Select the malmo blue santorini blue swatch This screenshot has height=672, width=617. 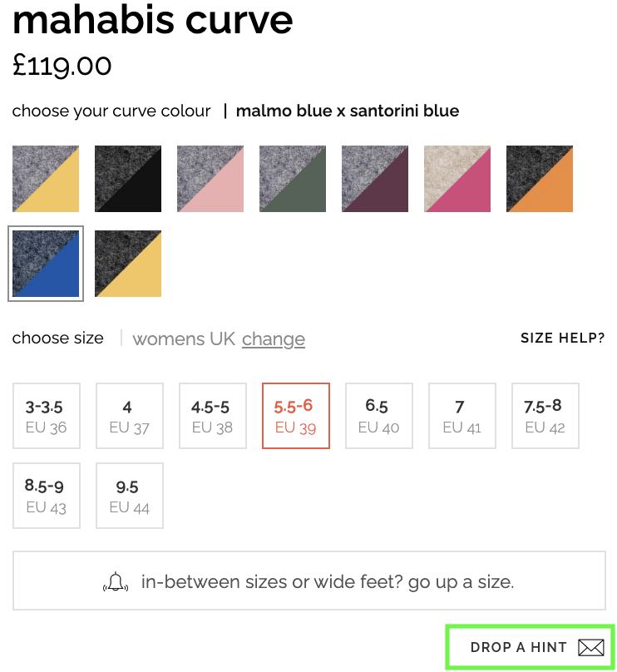(46, 264)
